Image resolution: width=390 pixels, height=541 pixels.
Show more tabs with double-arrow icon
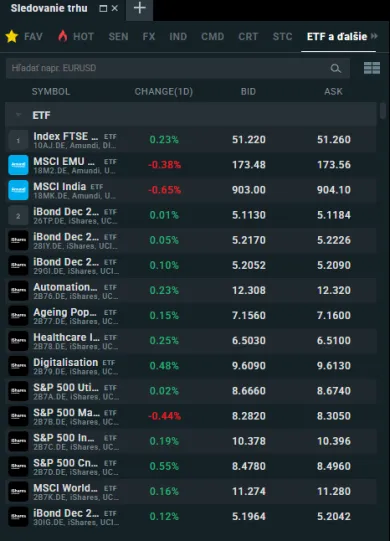[374, 36]
